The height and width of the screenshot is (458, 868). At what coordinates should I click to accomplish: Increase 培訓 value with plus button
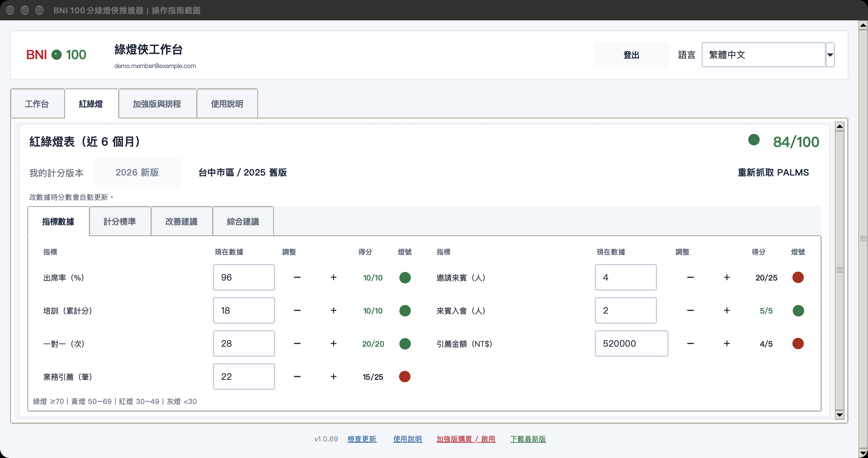coord(333,310)
